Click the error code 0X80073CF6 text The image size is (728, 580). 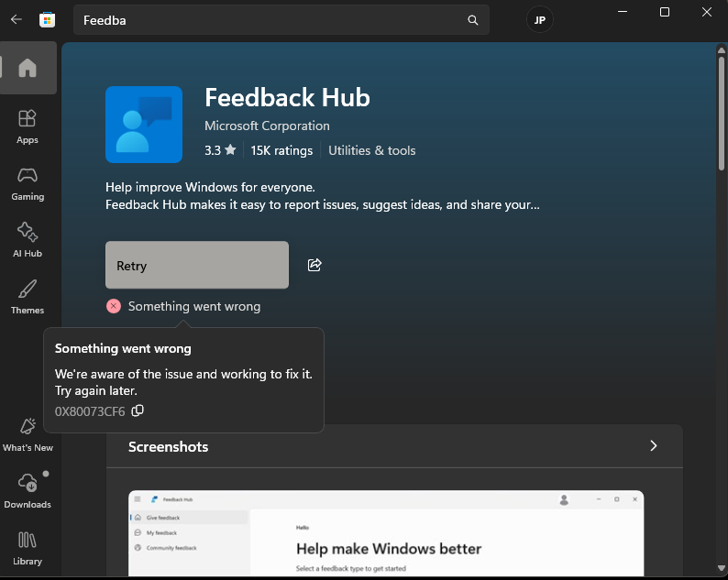pyautogui.click(x=90, y=411)
